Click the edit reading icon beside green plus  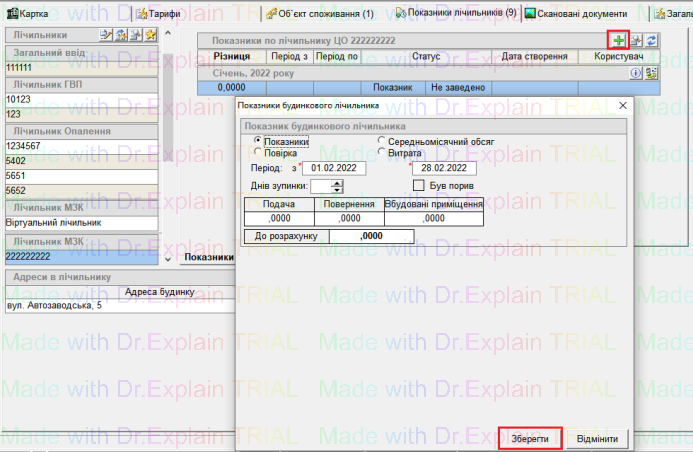pos(636,39)
